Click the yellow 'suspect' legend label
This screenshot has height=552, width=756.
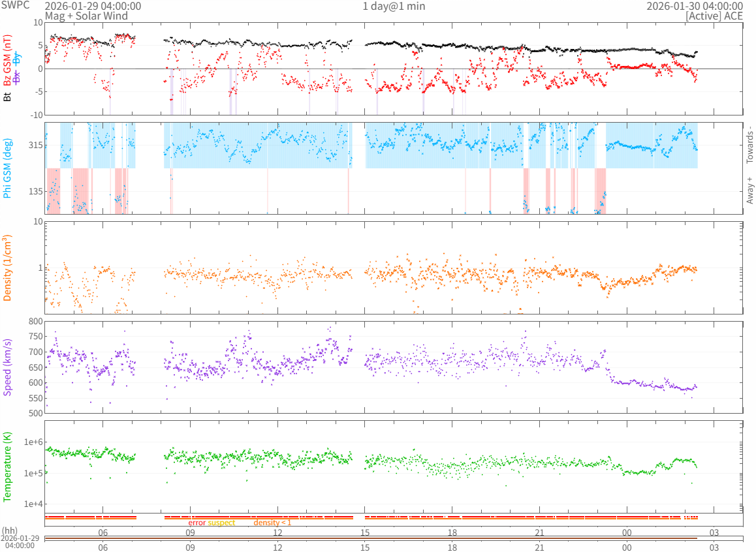pos(221,523)
